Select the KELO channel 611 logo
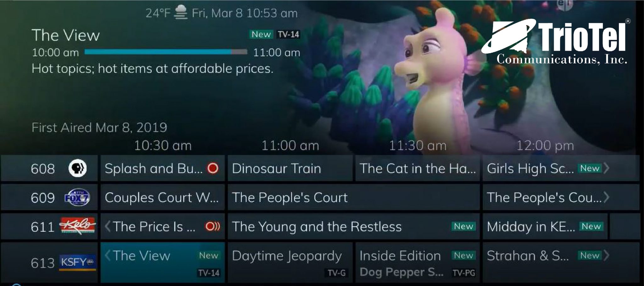The image size is (644, 286). pos(78,226)
